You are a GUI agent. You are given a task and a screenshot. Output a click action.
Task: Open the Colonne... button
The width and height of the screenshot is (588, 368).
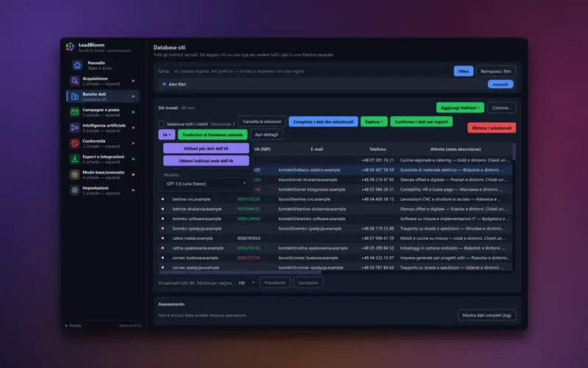[x=502, y=107]
